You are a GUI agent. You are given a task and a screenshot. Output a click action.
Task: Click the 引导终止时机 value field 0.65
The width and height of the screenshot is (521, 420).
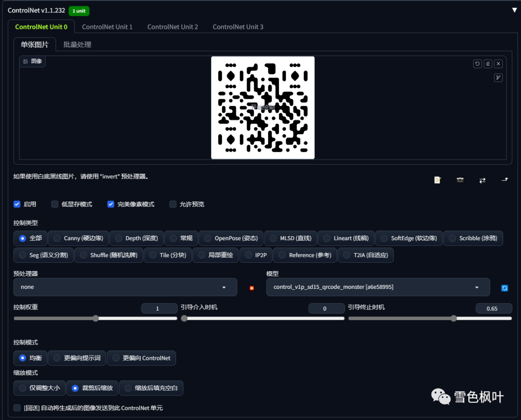(494, 309)
